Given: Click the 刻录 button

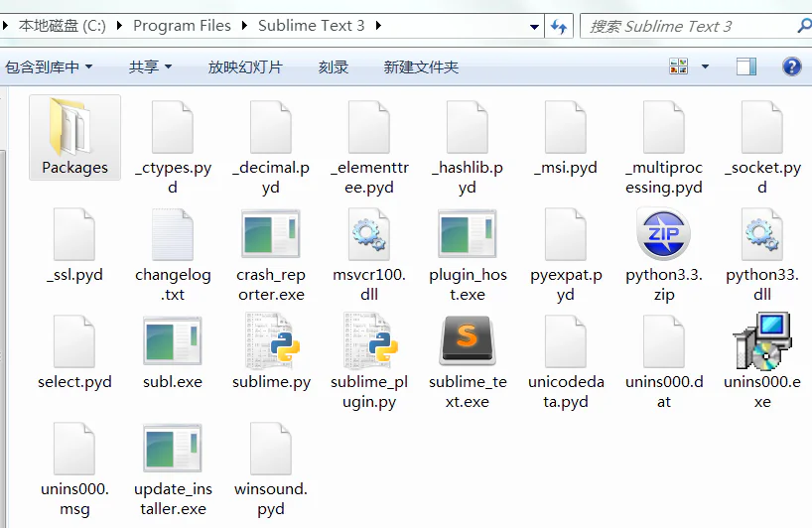Looking at the screenshot, I should point(333,66).
